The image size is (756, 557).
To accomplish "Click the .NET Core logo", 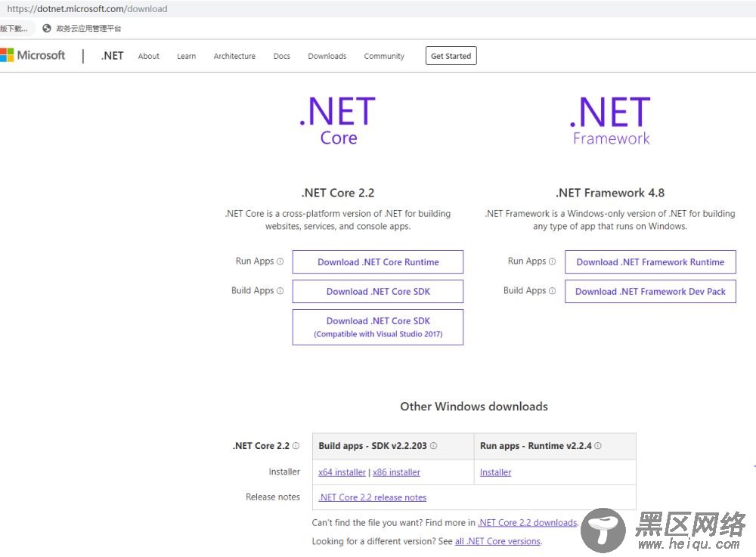I will [x=337, y=120].
